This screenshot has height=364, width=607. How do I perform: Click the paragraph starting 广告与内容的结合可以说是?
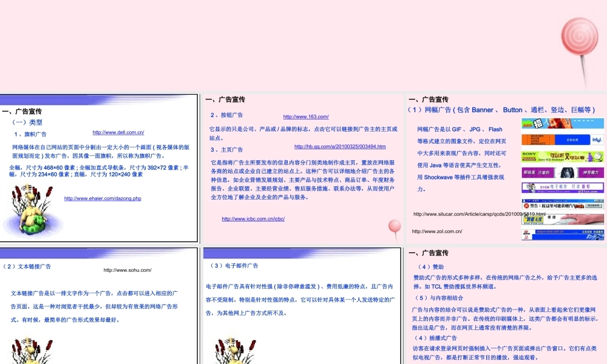pos(505,318)
